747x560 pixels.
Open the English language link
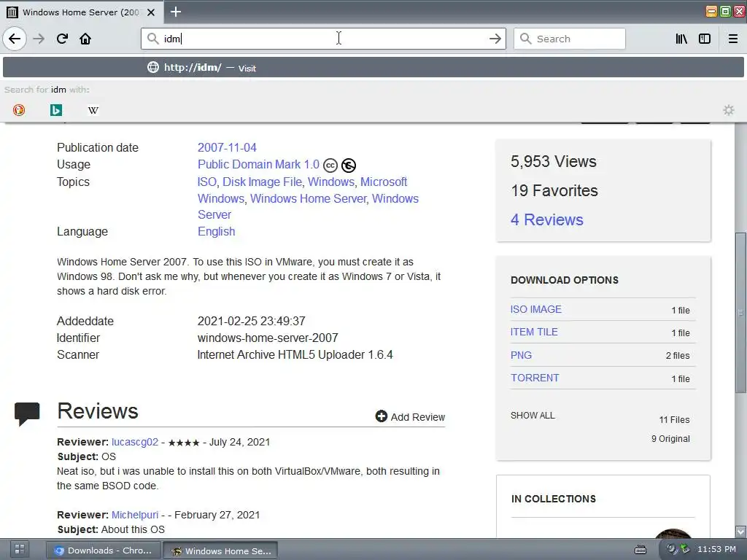tap(216, 231)
